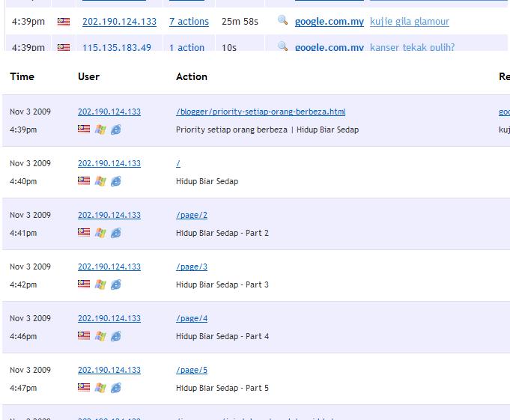Screen dimensions: 510x420
Task: Click the Windows icon in the /page/2 row
Action: [x=100, y=233]
